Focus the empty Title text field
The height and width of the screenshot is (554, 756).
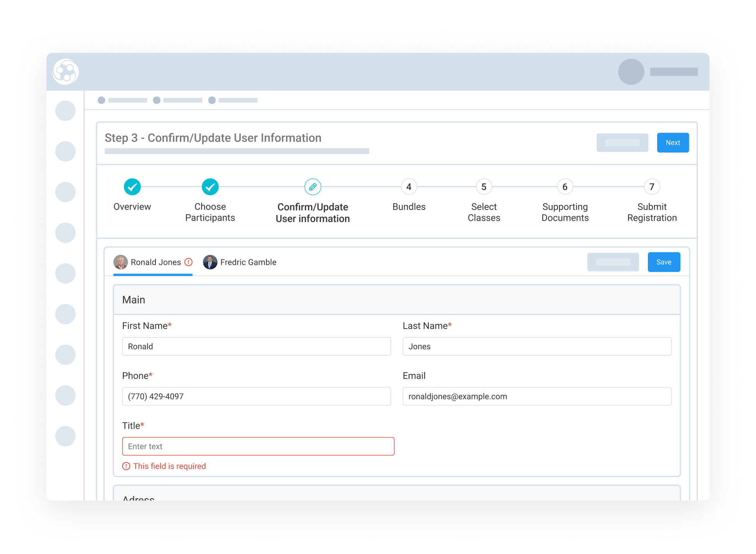[x=258, y=446]
